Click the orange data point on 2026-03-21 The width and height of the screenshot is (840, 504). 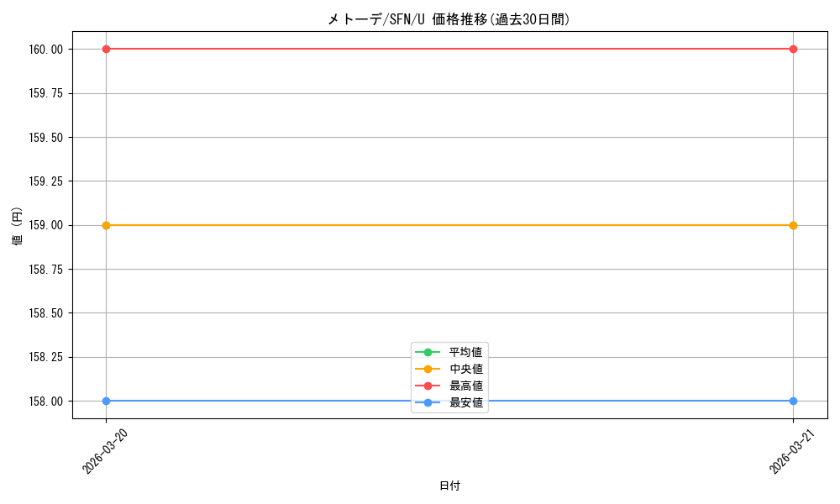(793, 225)
